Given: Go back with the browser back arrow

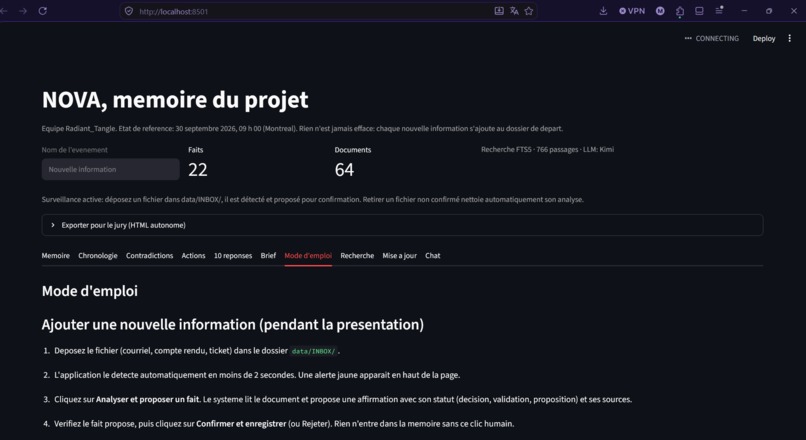Looking at the screenshot, I should click(4, 11).
